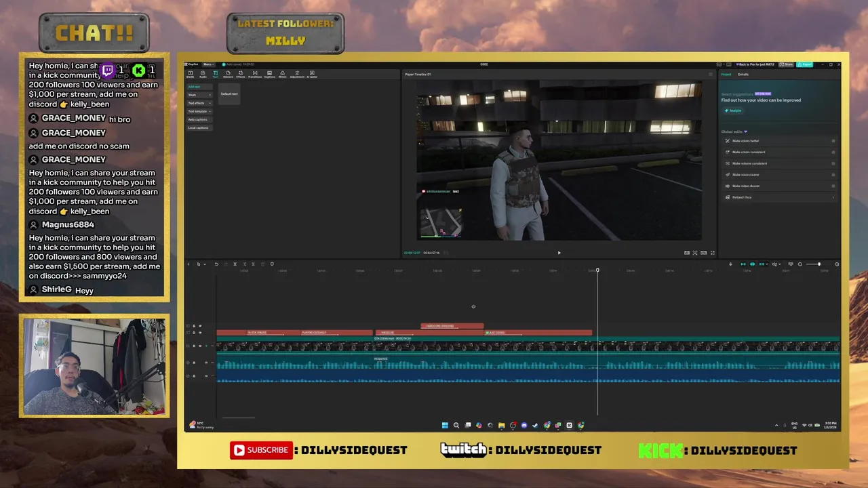Open Auto captions option

coord(198,119)
